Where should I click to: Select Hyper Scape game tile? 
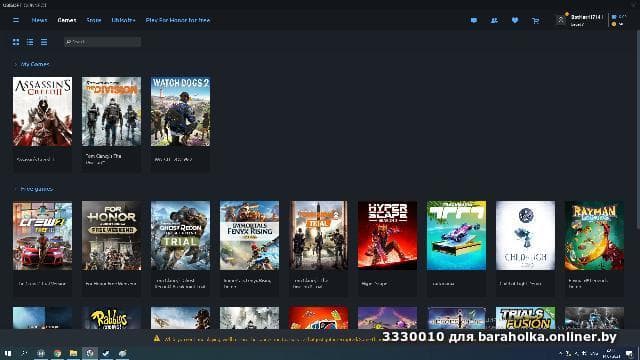pos(387,249)
